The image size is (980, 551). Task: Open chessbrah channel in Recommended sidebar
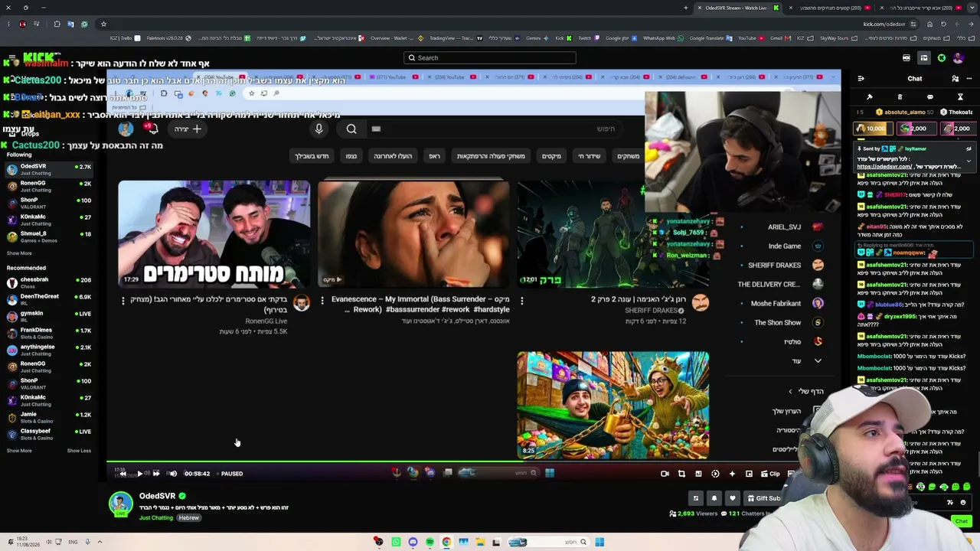49,283
